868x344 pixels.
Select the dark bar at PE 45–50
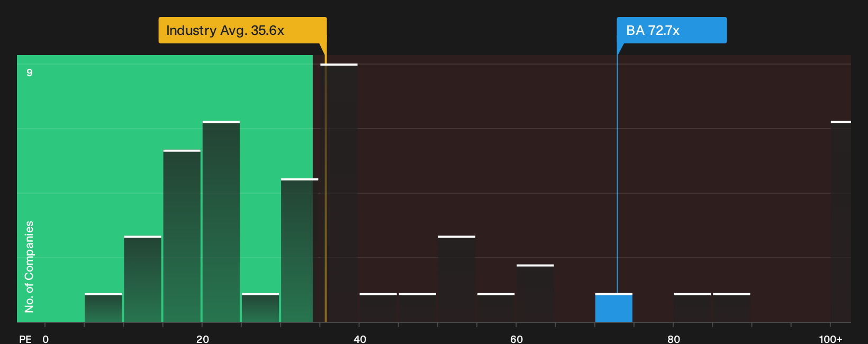tap(418, 307)
